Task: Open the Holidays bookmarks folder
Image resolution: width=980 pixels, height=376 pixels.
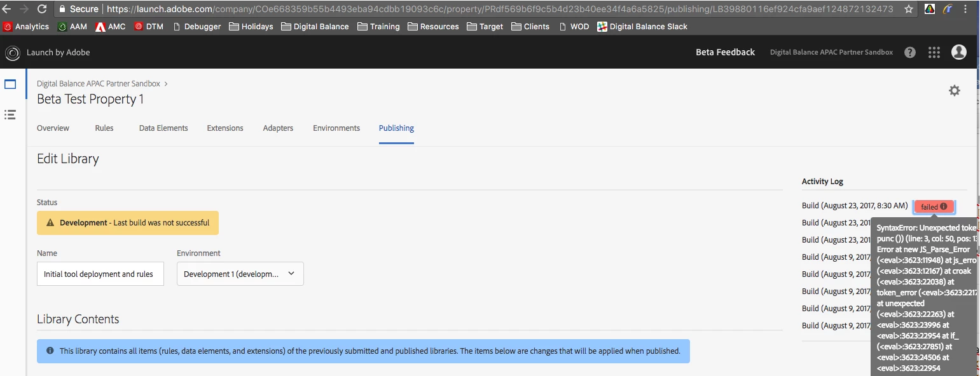Action: [x=251, y=27]
